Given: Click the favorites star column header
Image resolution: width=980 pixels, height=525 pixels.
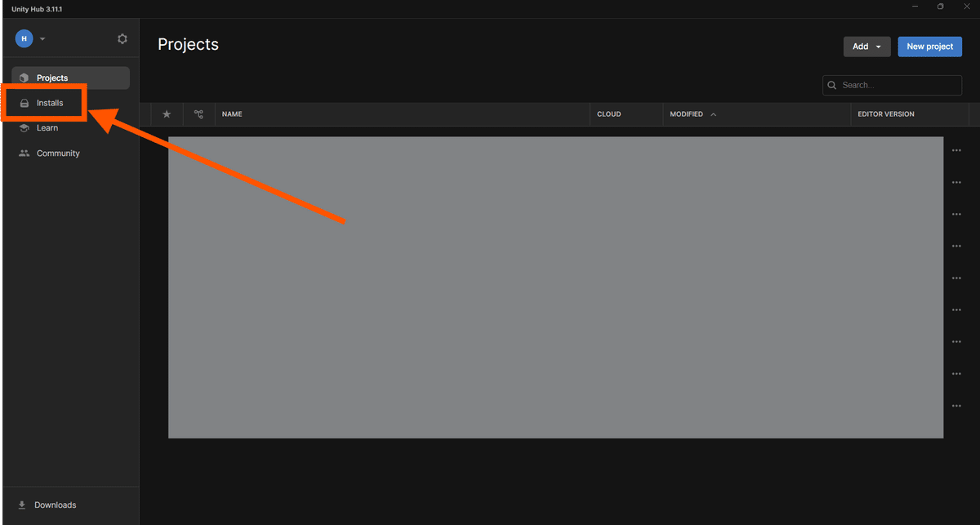Looking at the screenshot, I should [x=167, y=114].
